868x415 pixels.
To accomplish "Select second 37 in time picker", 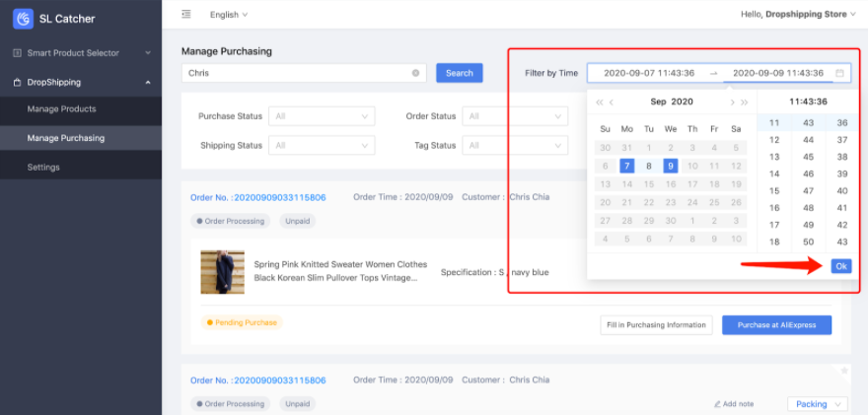I will (x=842, y=140).
